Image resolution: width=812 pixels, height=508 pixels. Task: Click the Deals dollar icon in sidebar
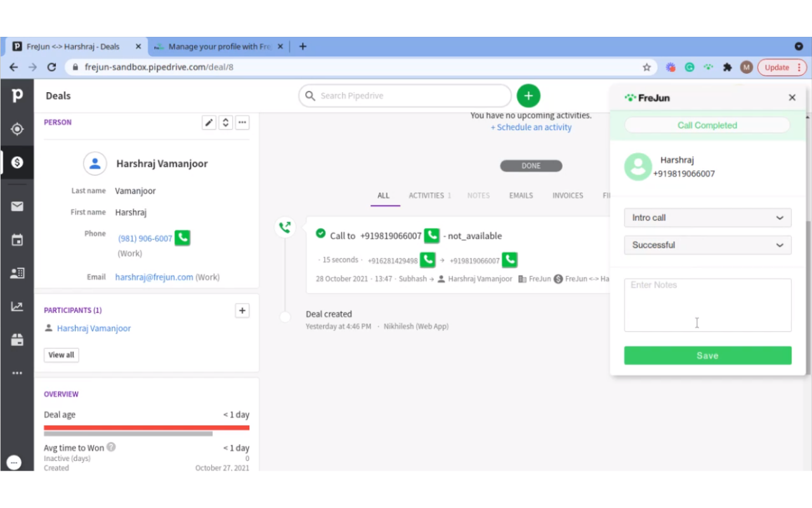pyautogui.click(x=17, y=163)
